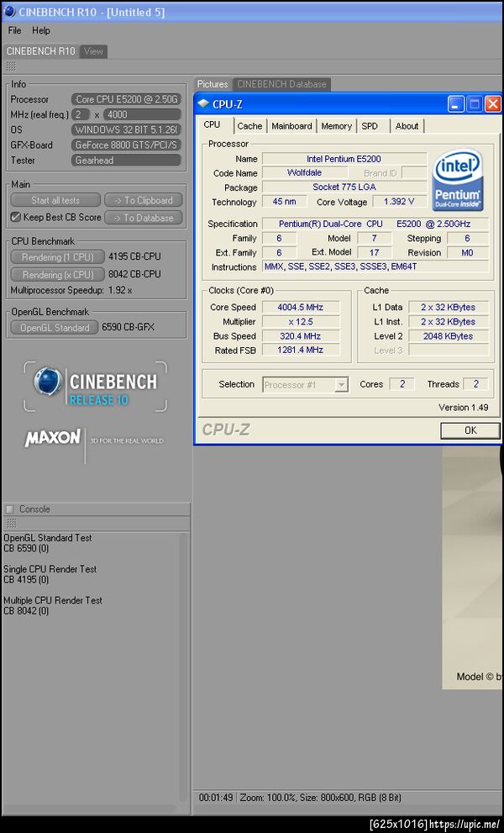Click the Instructions list MMX, SSE
The width and height of the screenshot is (504, 833).
(375, 266)
